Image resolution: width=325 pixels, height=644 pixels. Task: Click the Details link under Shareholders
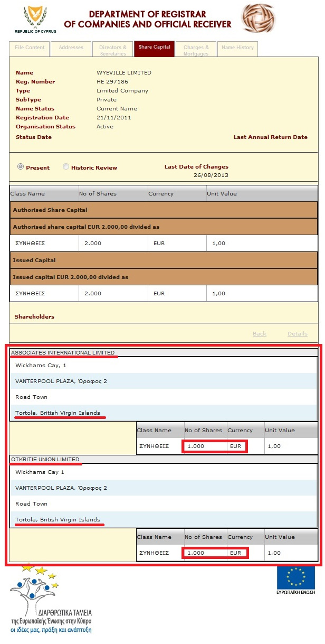tap(297, 334)
